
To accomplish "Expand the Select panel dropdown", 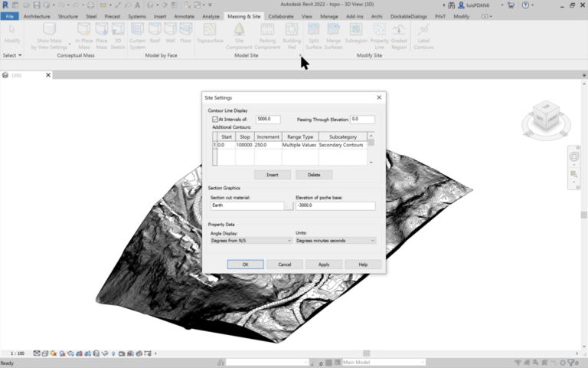I will 12,55.
